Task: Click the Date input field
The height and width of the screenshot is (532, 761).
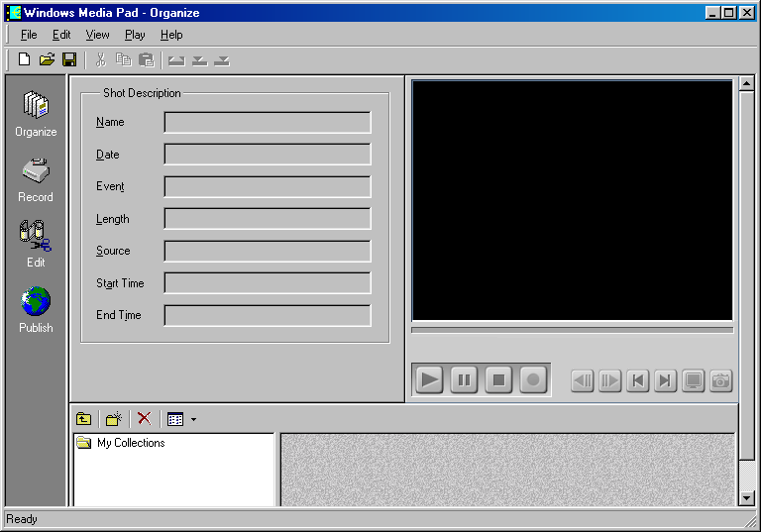Action: click(x=268, y=155)
